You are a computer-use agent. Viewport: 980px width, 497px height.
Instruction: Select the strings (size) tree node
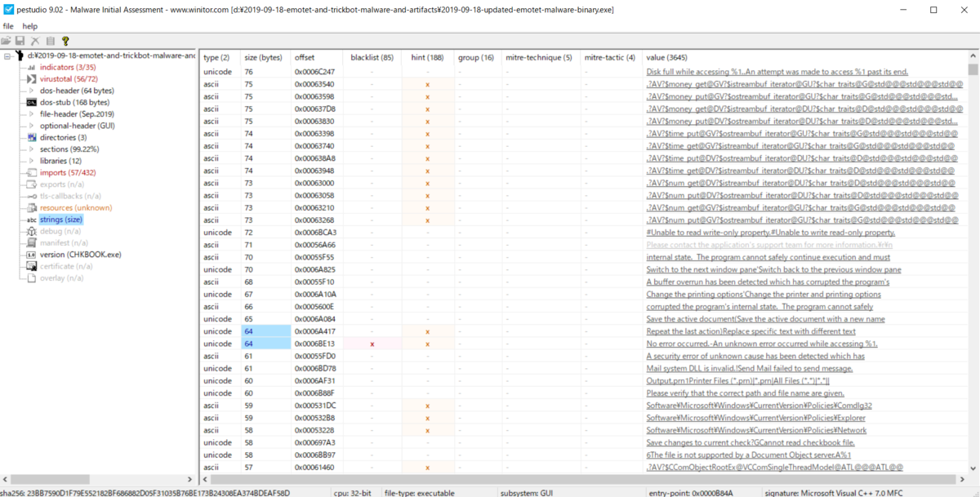tap(61, 220)
